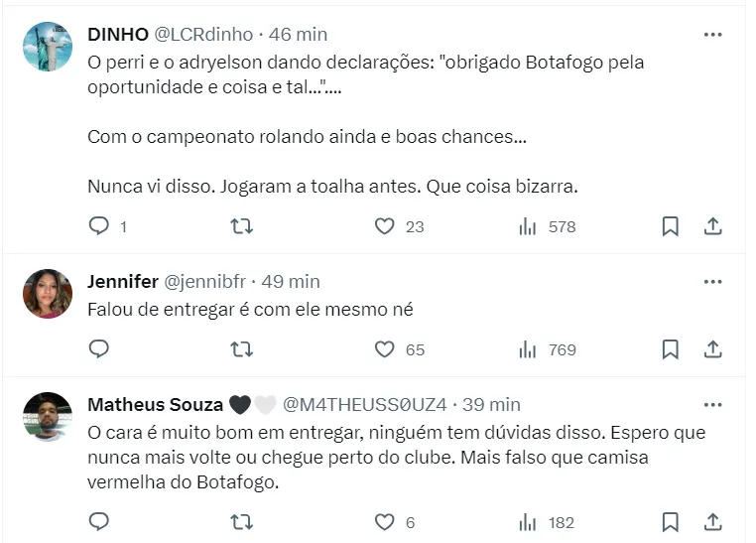
Task: Share DINHO's tweet
Action: (x=712, y=226)
